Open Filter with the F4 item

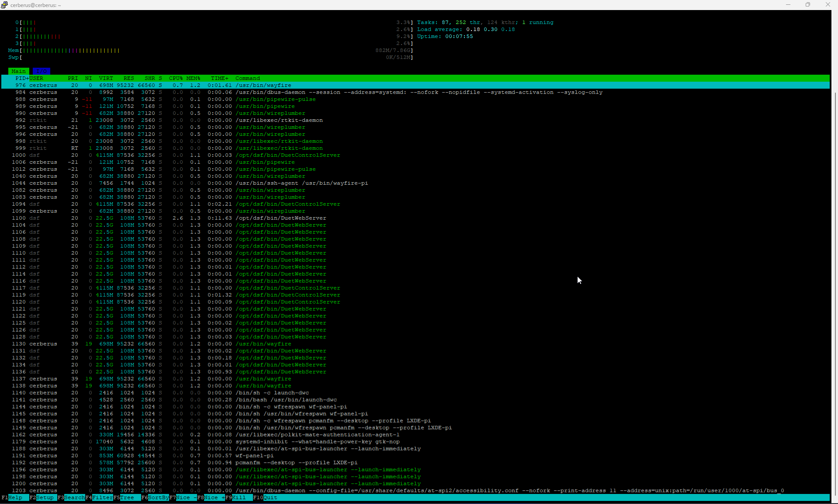click(x=99, y=497)
